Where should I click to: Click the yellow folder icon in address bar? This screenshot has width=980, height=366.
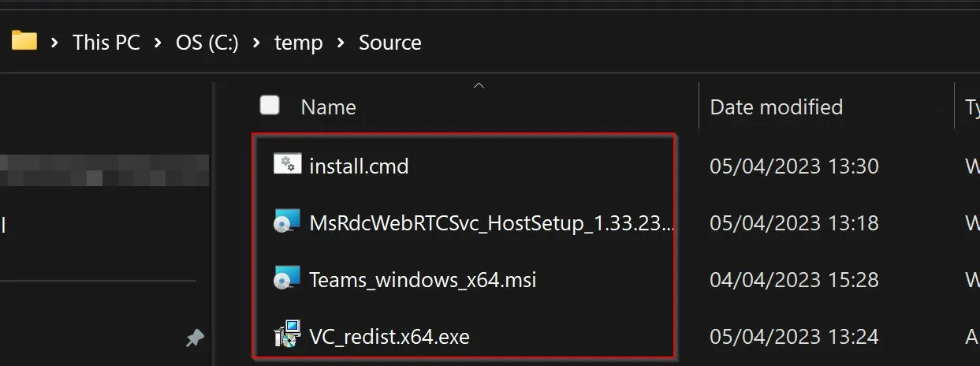click(x=24, y=41)
